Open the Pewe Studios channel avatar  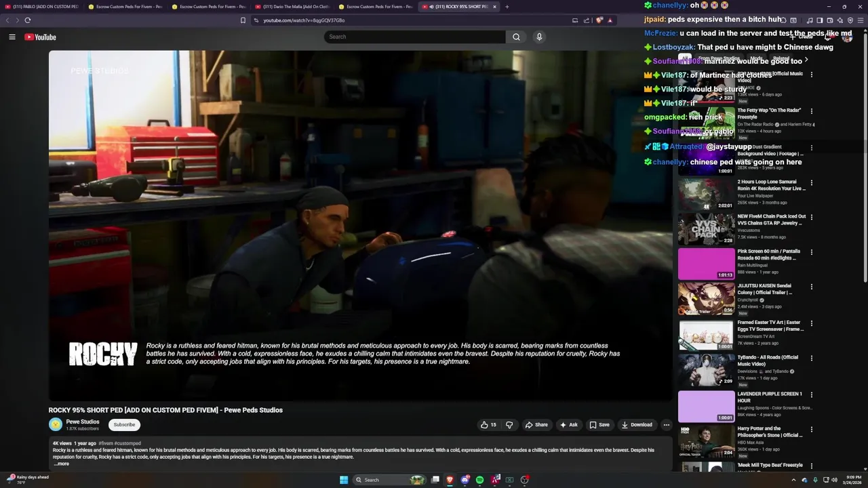click(56, 424)
